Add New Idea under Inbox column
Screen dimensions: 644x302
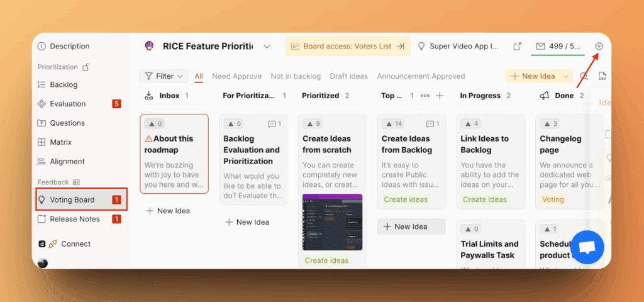(168, 211)
